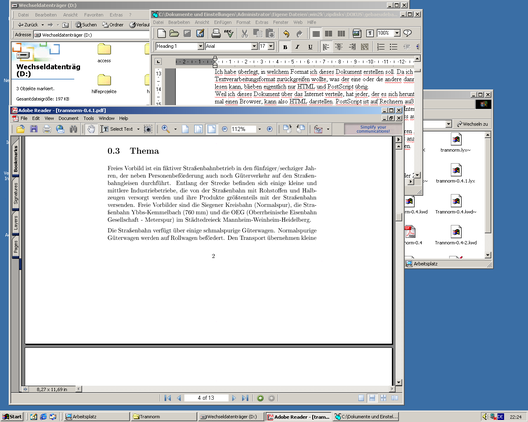Select the access folder in Explorer
528x422 pixels.
(x=104, y=53)
